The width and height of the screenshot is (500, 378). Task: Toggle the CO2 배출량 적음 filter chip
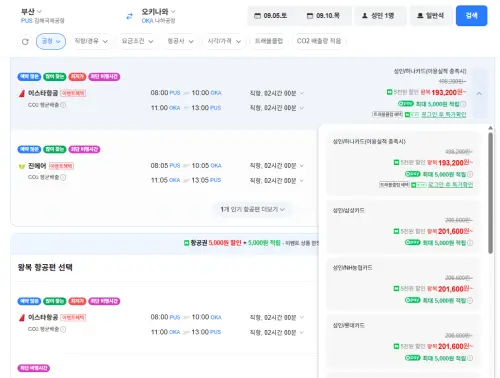319,41
